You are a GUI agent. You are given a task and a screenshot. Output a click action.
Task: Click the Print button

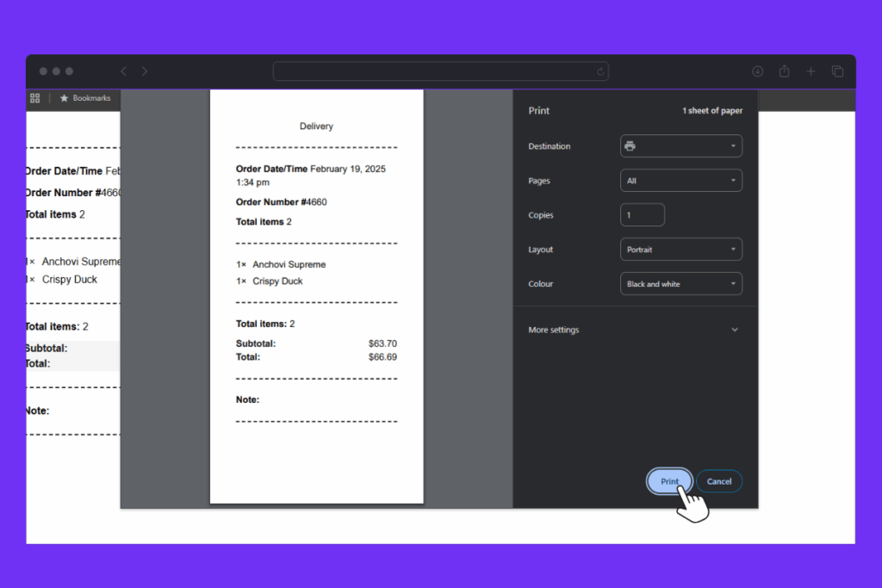(669, 481)
